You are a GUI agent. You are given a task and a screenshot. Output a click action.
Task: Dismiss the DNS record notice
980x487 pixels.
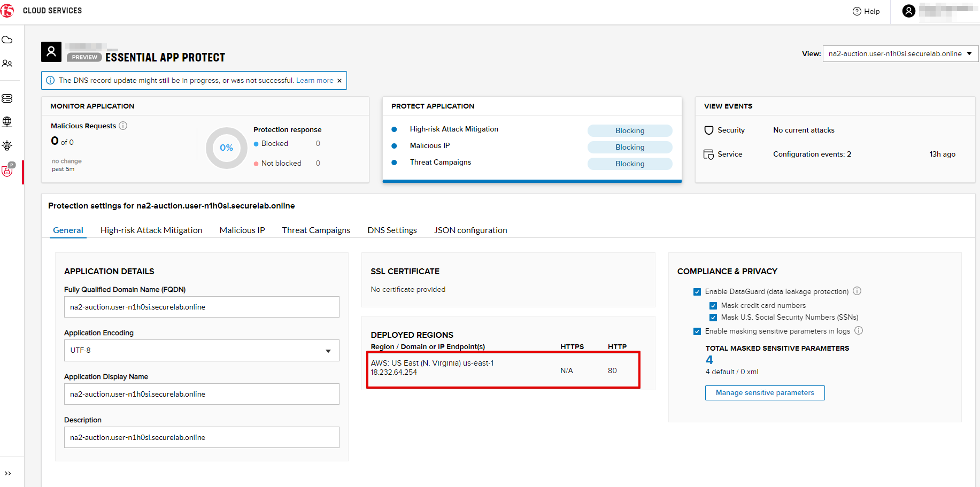[x=339, y=81]
